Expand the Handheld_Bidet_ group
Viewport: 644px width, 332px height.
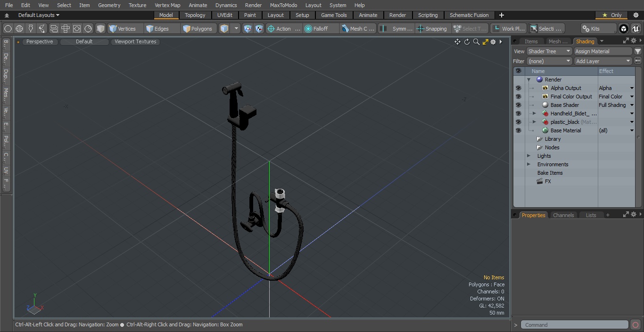click(x=534, y=113)
